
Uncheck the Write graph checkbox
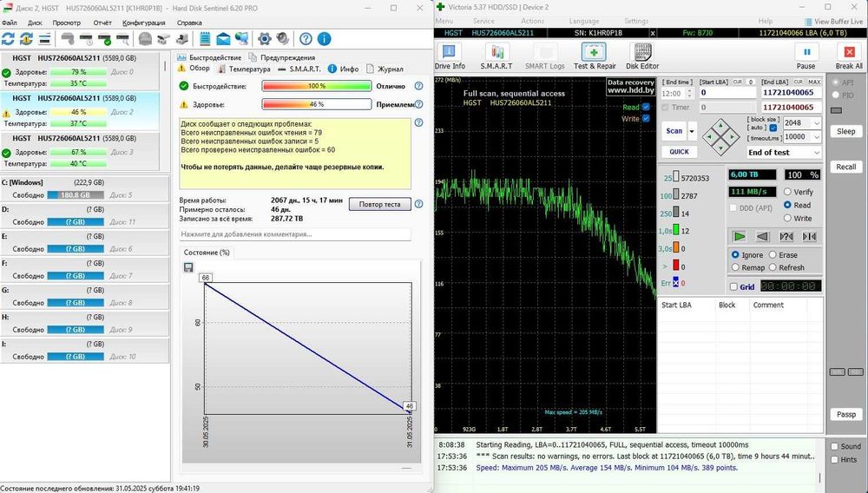click(x=645, y=119)
